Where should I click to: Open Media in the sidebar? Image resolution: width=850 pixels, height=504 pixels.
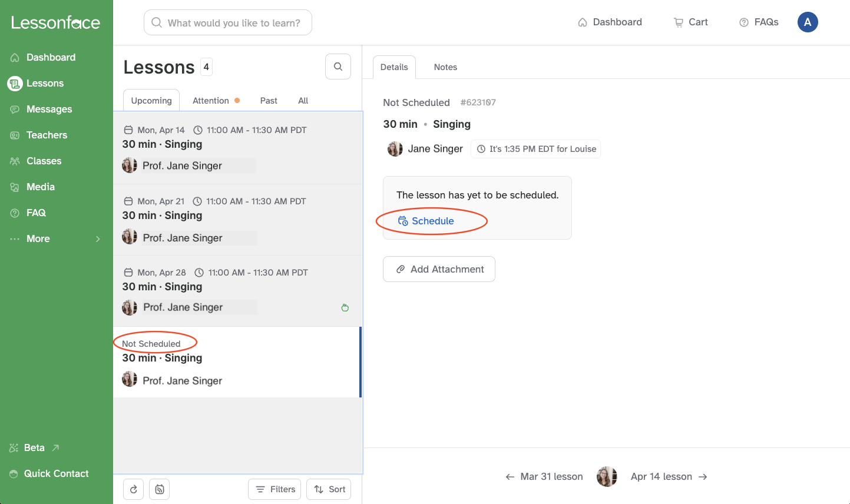point(40,187)
